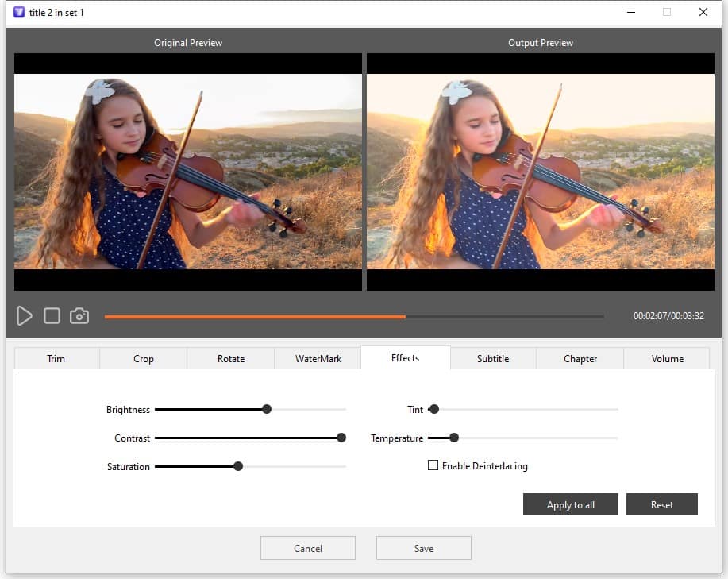This screenshot has height=579, width=728.
Task: Capture a snapshot of the current frame
Action: (x=79, y=315)
